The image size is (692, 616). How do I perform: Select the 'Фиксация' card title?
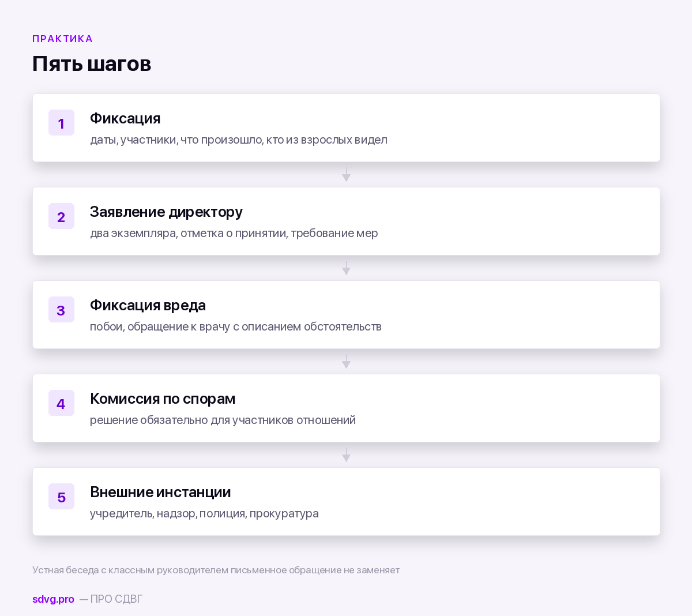pos(125,118)
